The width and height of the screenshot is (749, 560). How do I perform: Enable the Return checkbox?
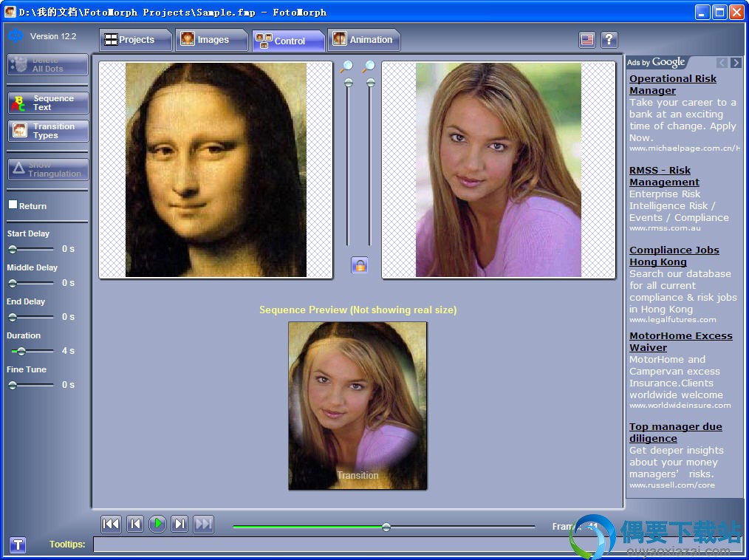(13, 205)
